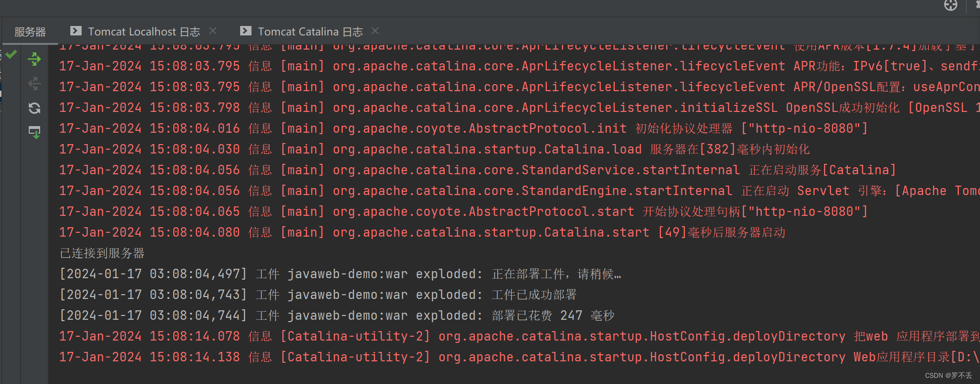The height and width of the screenshot is (384, 980).
Task: Click the 'AbstractProtocol.init 初始化协议处理器' log line
Action: click(463, 128)
